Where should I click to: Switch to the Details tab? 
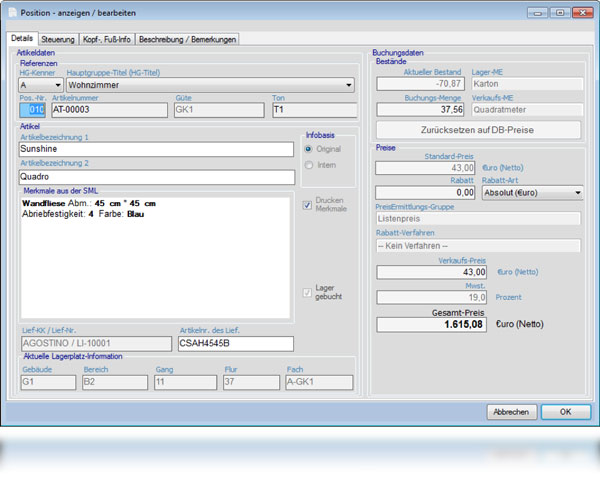(x=22, y=38)
